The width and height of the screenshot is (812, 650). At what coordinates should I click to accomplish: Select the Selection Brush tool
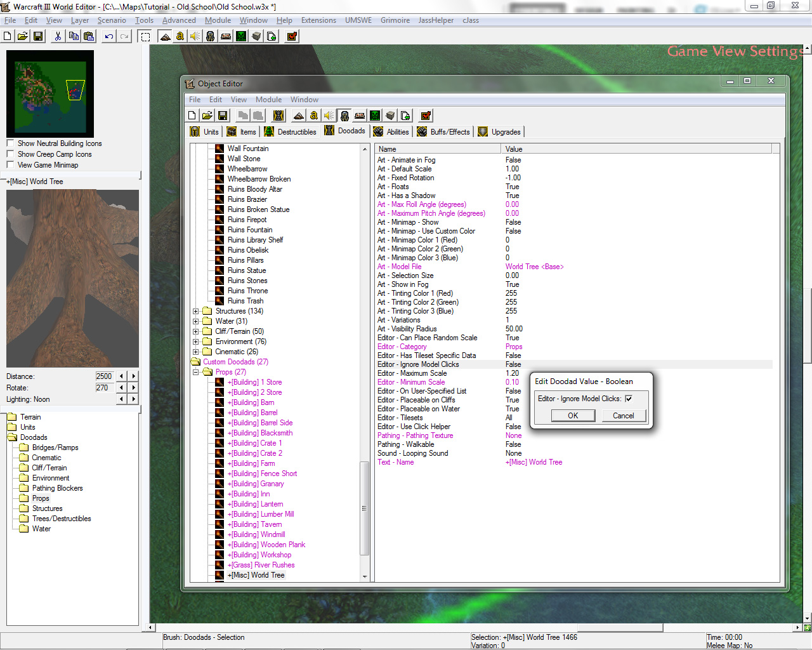[145, 36]
